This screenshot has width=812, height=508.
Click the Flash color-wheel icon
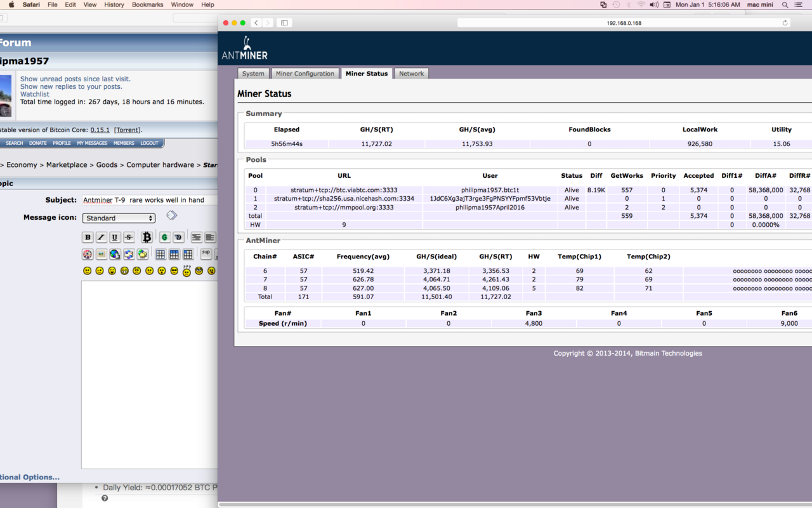point(88,254)
